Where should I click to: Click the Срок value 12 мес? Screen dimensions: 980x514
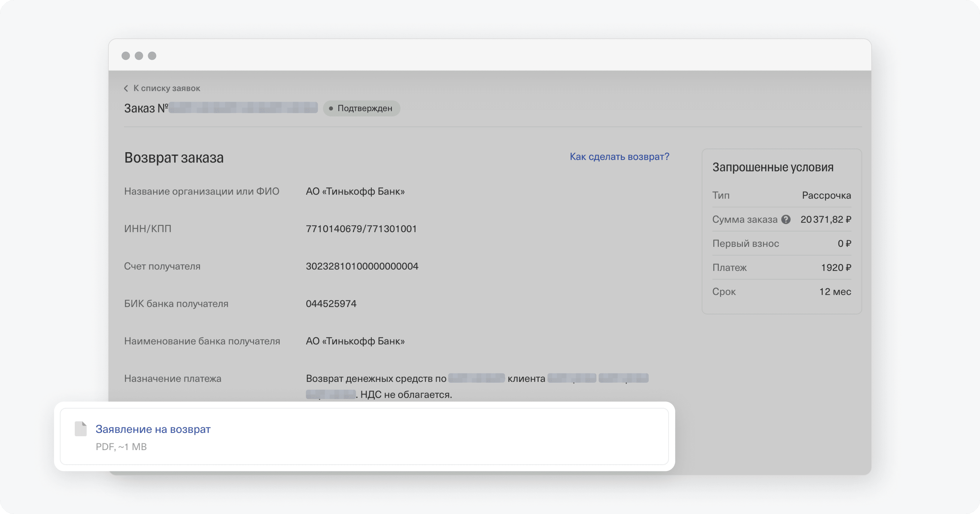835,292
